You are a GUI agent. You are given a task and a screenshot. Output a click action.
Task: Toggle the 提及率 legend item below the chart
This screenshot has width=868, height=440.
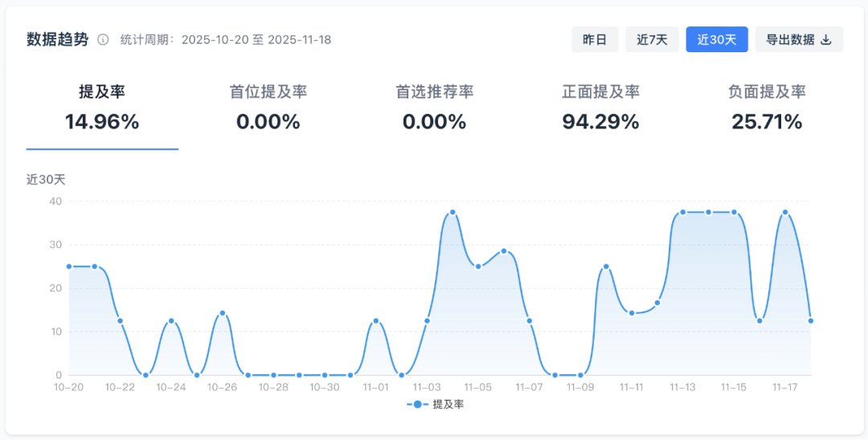pos(435,405)
